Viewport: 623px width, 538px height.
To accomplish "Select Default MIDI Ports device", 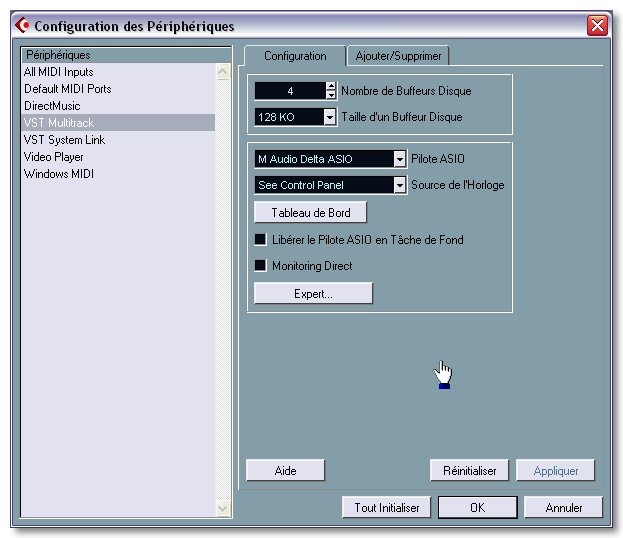I will tap(118, 89).
